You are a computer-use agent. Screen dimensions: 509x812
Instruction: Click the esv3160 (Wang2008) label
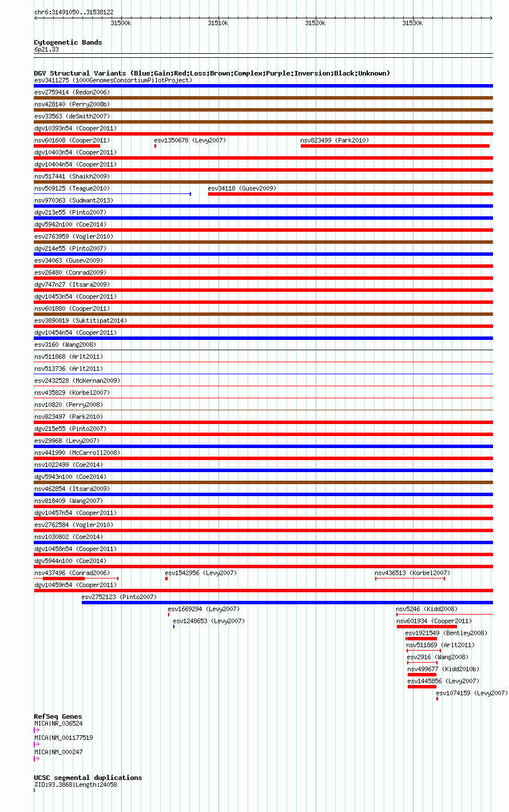(x=65, y=344)
